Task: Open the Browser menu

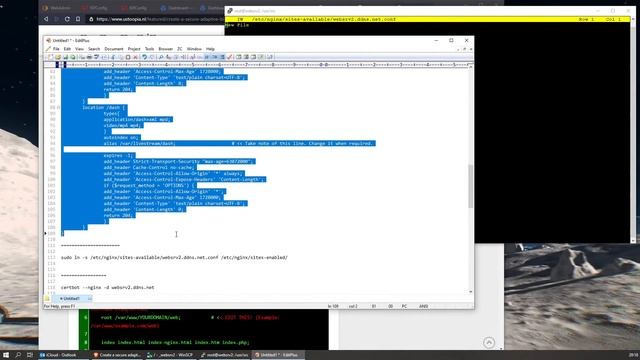Action: [x=165, y=49]
